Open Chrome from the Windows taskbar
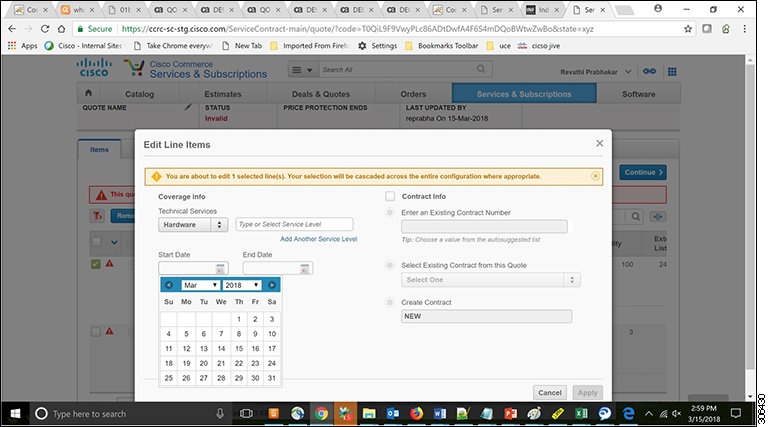The image size is (768, 427). (x=321, y=414)
